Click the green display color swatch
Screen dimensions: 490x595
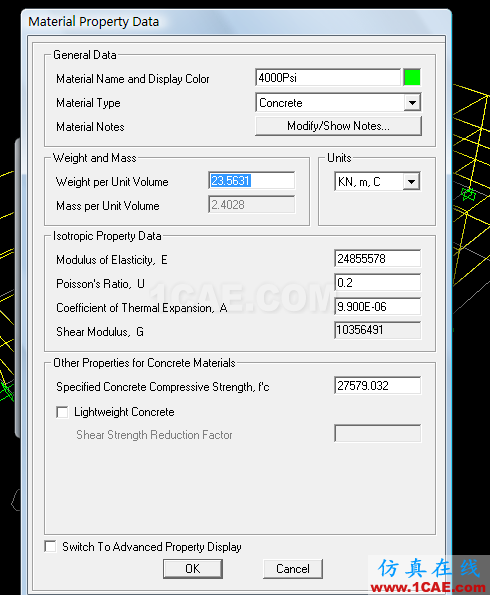412,77
